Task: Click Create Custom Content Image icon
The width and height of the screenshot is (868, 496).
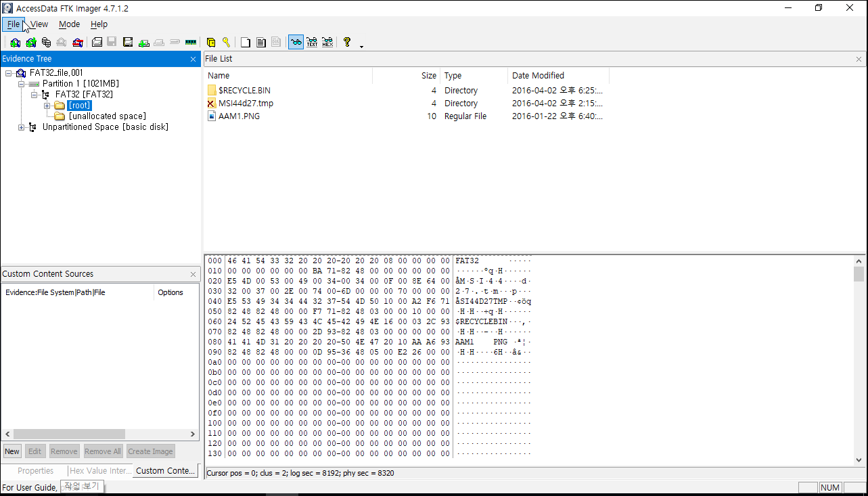Action: (x=159, y=42)
